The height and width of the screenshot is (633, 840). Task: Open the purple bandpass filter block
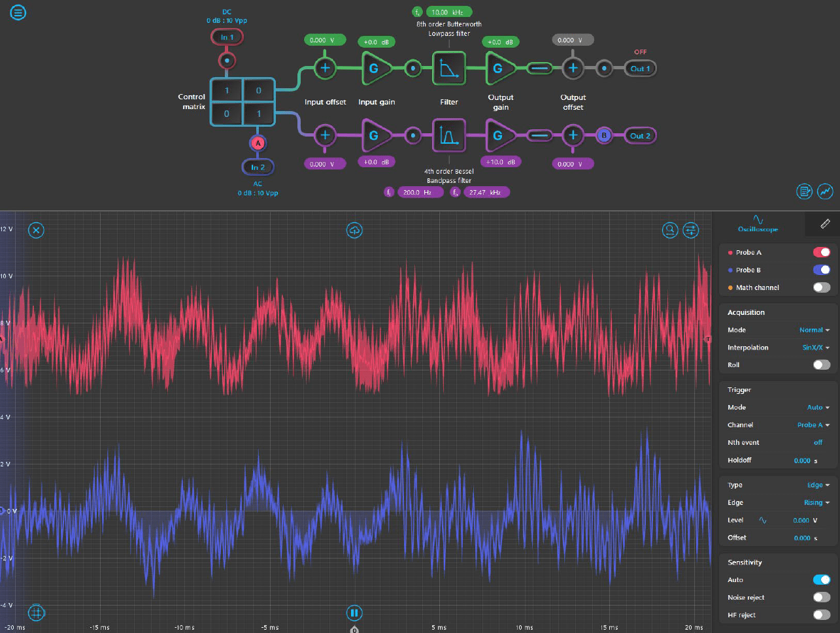click(449, 136)
